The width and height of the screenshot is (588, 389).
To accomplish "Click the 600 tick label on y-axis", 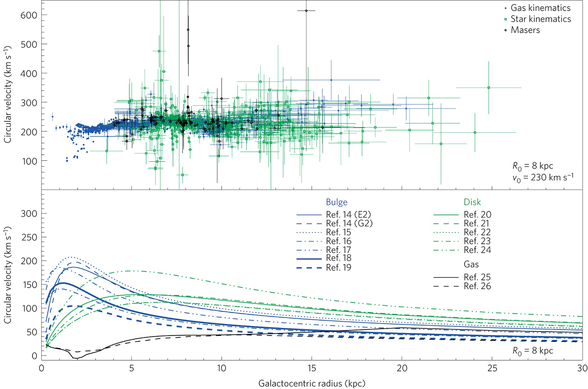I will 29,15.
